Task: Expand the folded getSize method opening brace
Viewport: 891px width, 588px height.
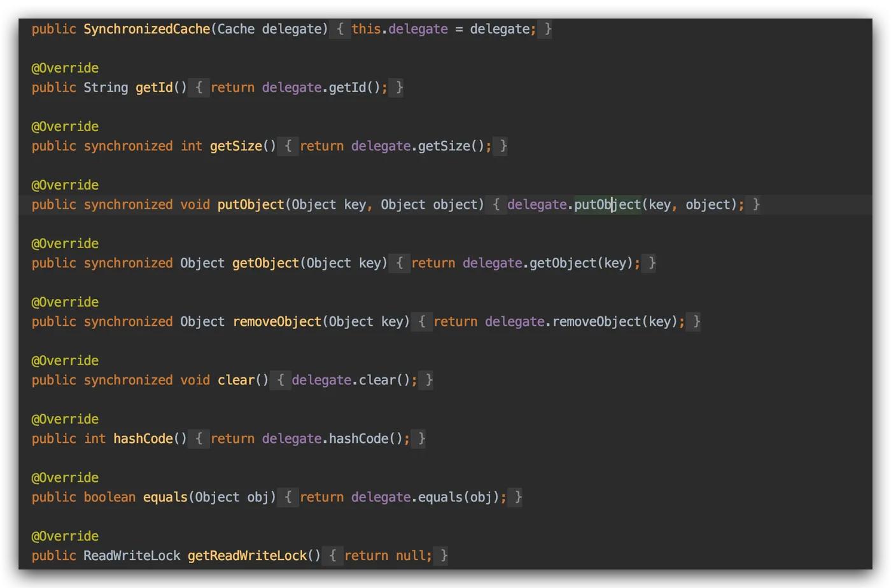Action: 288,146
